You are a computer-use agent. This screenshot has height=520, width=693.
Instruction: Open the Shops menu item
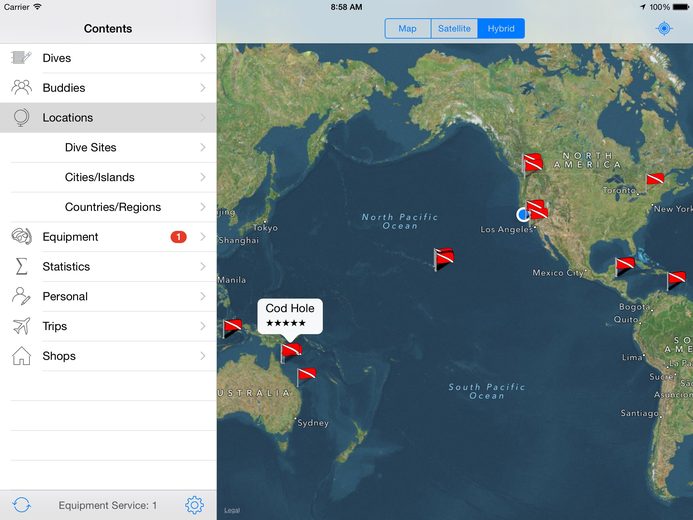tap(108, 356)
